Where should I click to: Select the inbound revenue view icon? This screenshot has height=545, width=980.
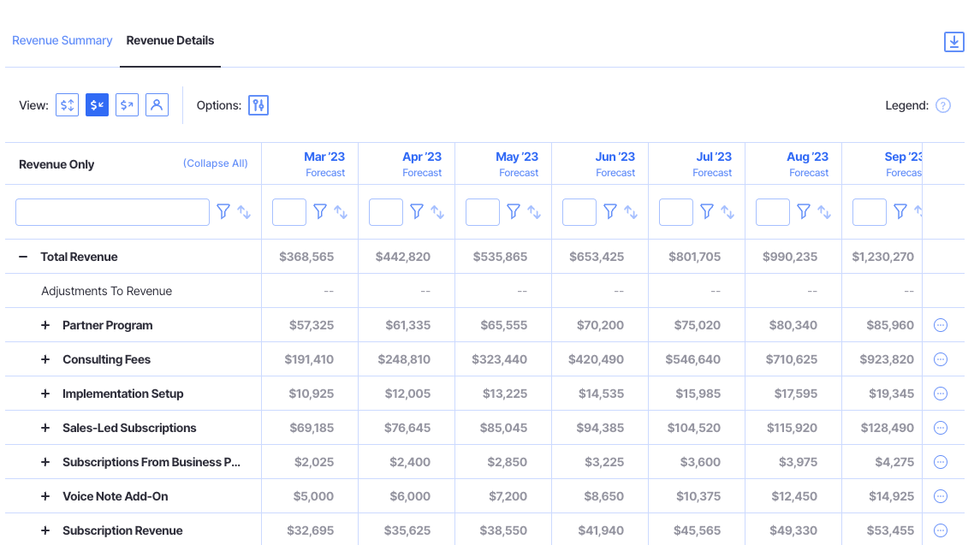[97, 104]
